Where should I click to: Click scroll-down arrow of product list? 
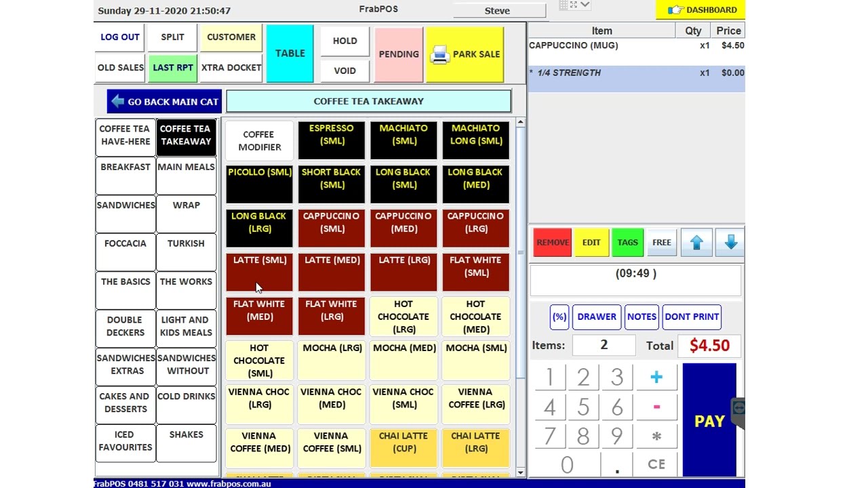520,472
